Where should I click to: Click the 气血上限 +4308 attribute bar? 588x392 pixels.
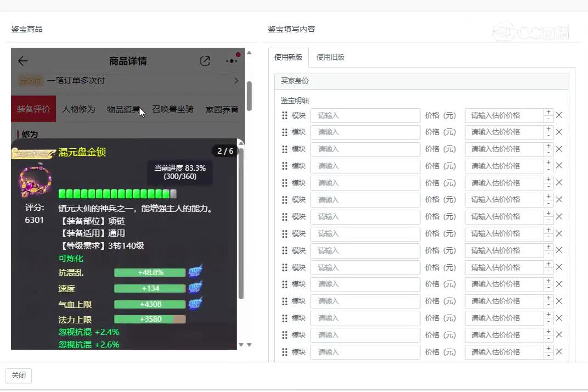(150, 304)
